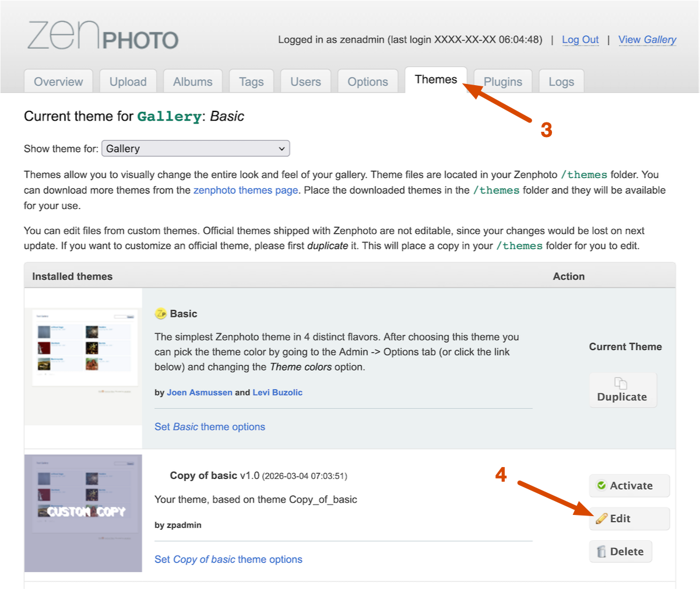700x589 pixels.
Task: Click the 'Action' column header
Action: click(569, 276)
